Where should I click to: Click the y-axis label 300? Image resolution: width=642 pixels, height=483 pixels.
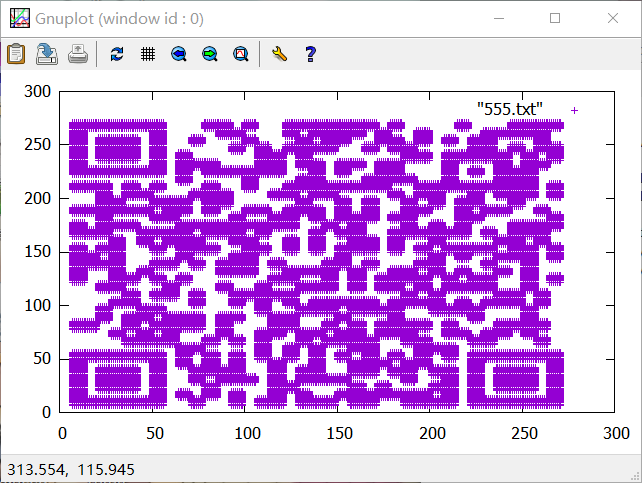(38, 91)
